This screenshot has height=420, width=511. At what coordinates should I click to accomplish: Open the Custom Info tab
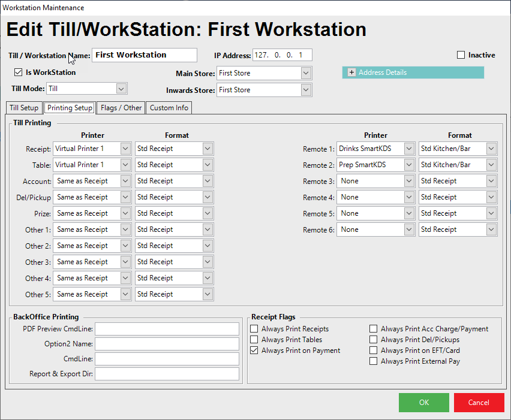(x=169, y=108)
